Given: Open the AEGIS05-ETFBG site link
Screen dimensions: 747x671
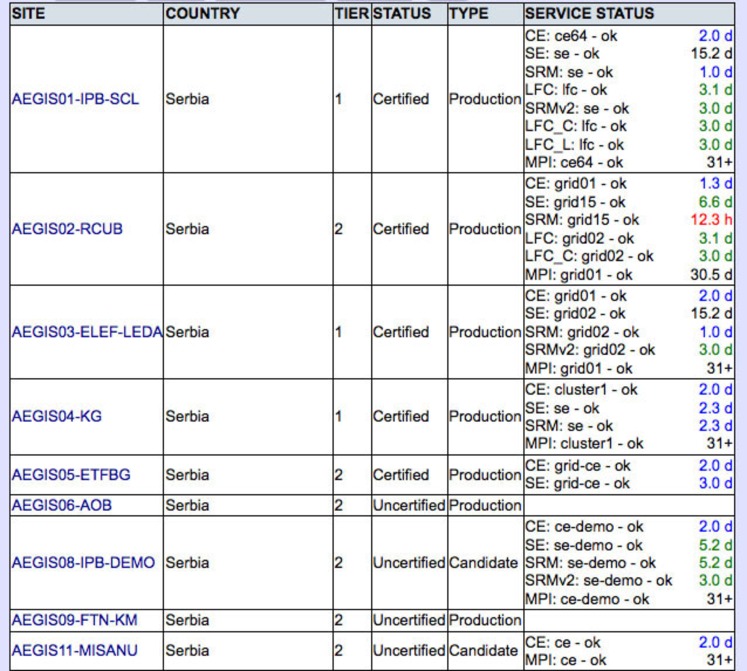Looking at the screenshot, I should 71,475.
